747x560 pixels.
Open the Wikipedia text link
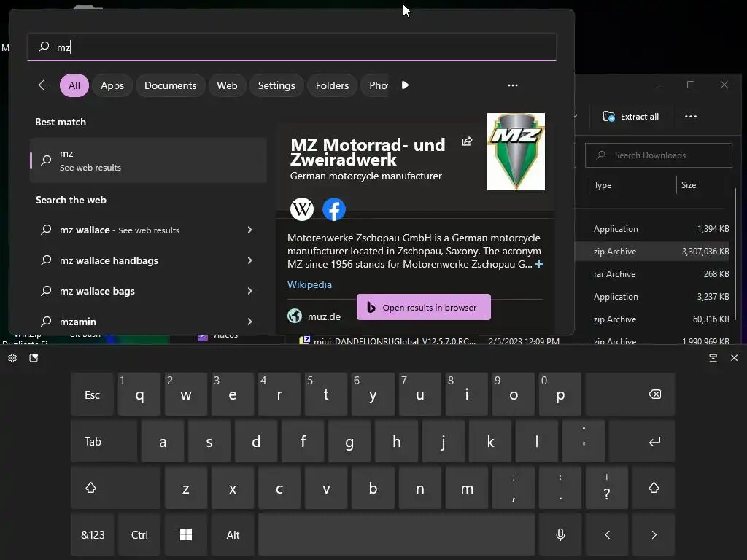309,284
